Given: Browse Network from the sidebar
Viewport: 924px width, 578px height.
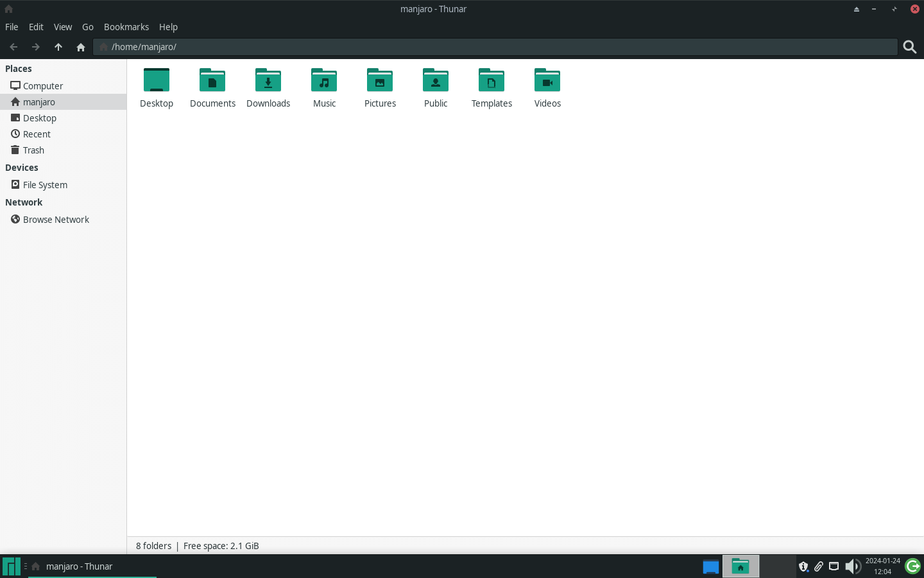Looking at the screenshot, I should (x=56, y=219).
